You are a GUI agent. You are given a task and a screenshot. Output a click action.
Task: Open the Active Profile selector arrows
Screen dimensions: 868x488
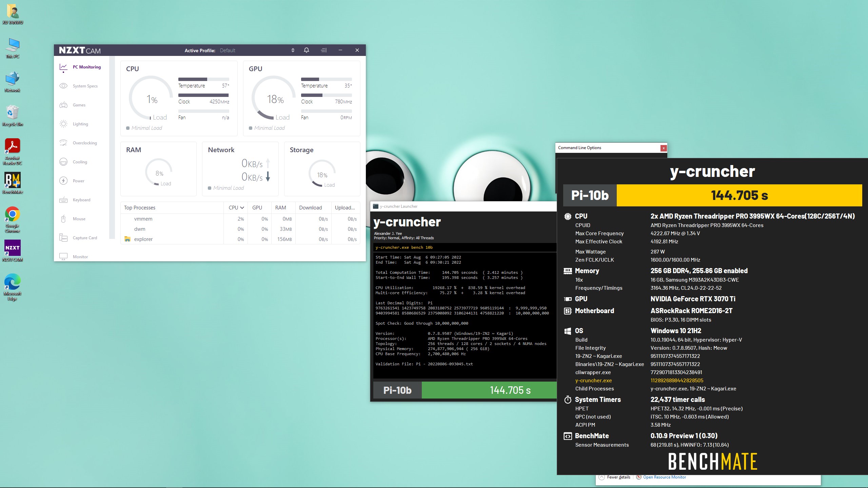click(293, 50)
